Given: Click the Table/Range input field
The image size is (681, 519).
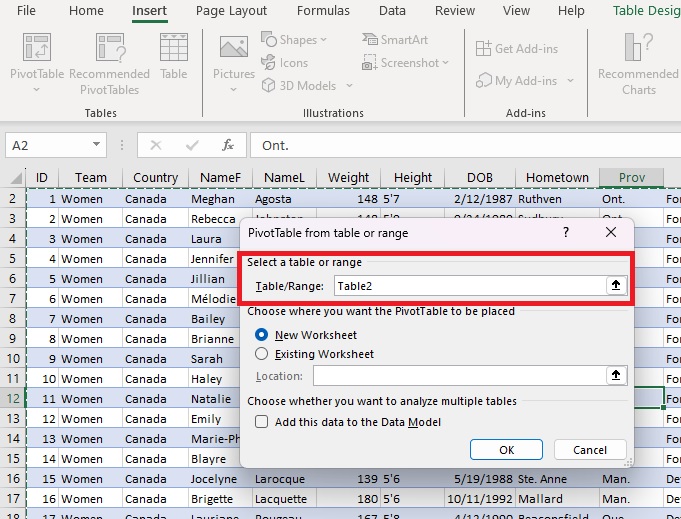Looking at the screenshot, I should pyautogui.click(x=470, y=286).
